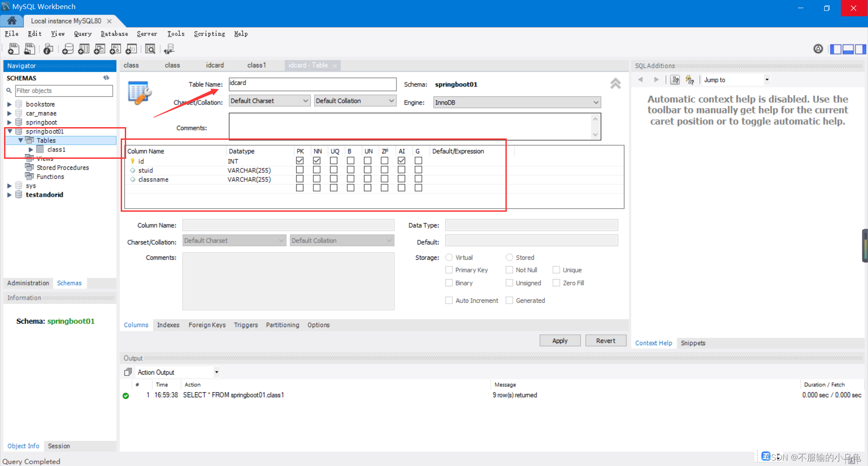Viewport: 868px width, 466px height.
Task: Toggle automatic context help icon
Action: coord(690,80)
